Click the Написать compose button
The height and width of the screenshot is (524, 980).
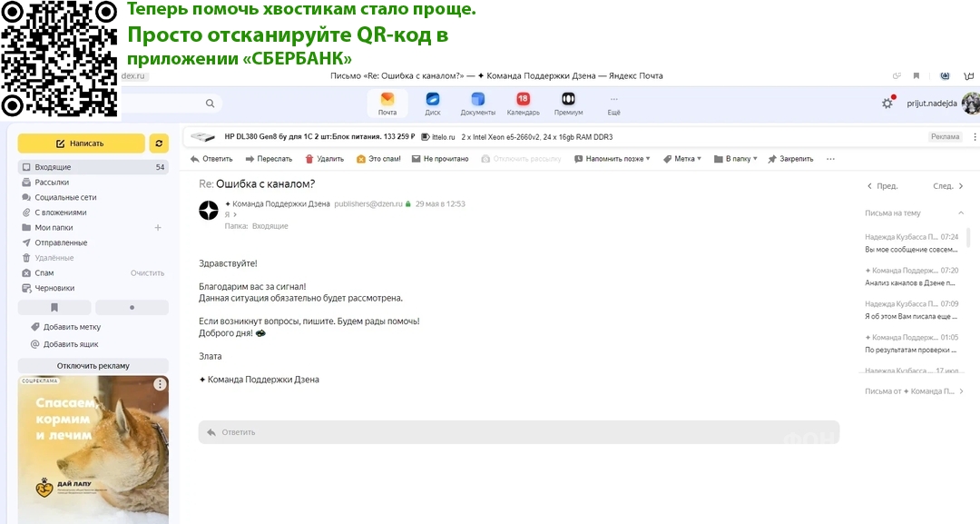click(82, 143)
